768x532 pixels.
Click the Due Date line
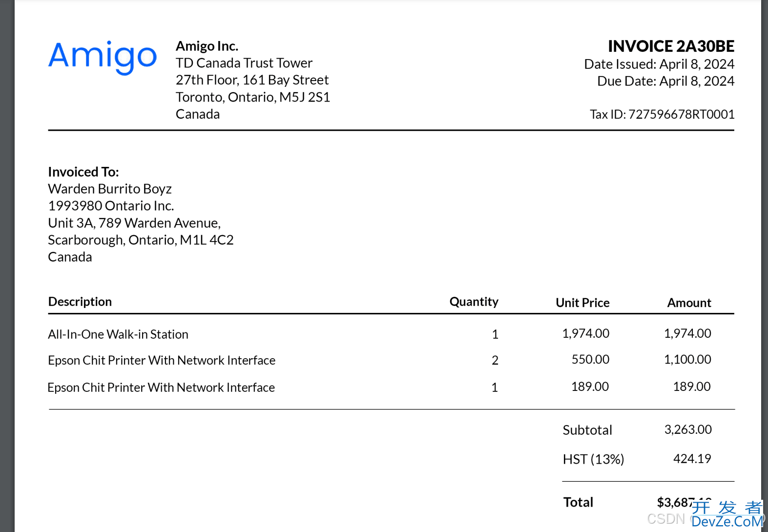click(x=665, y=81)
